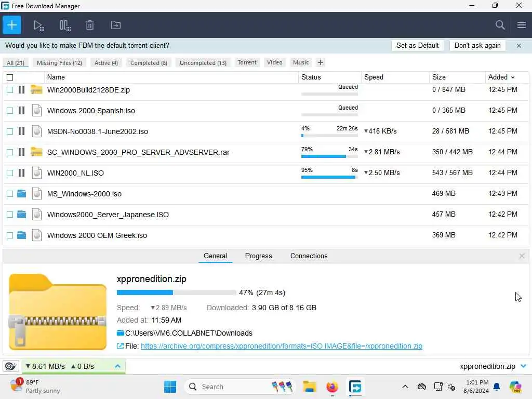Expand the speed panel chevron in status bar
The image size is (532, 399).
[117, 366]
